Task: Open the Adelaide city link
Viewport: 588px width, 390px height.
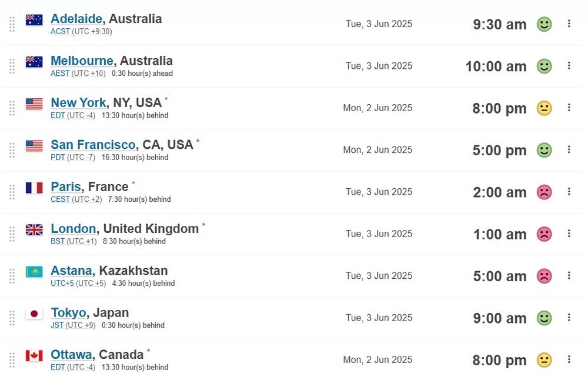Action: coord(76,19)
